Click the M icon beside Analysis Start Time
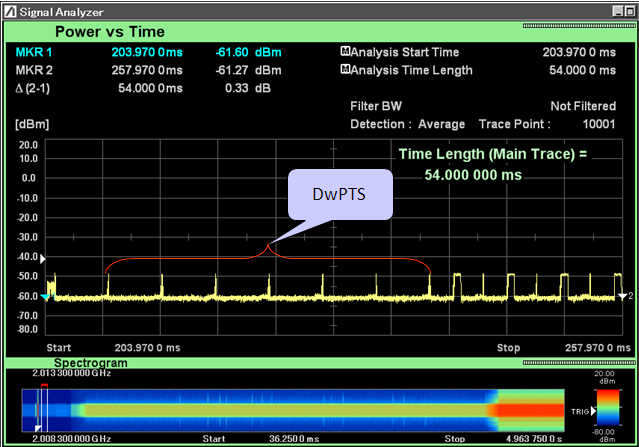Image resolution: width=639 pixels, height=447 pixels. click(345, 51)
